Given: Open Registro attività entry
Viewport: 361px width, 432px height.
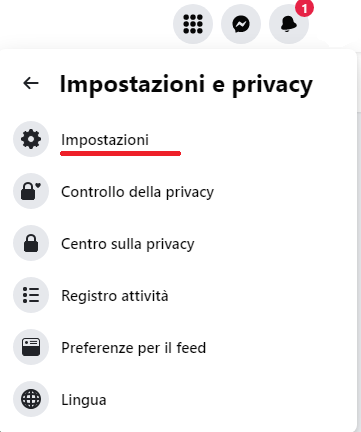Looking at the screenshot, I should (x=115, y=296).
